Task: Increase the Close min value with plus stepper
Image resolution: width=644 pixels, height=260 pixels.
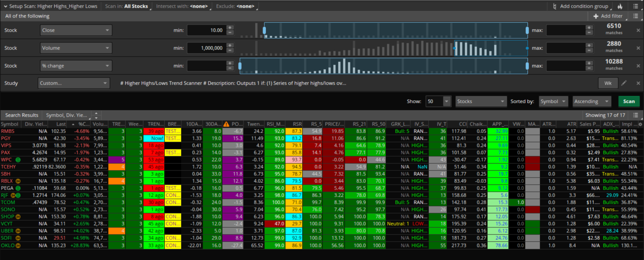Action: [x=230, y=28]
